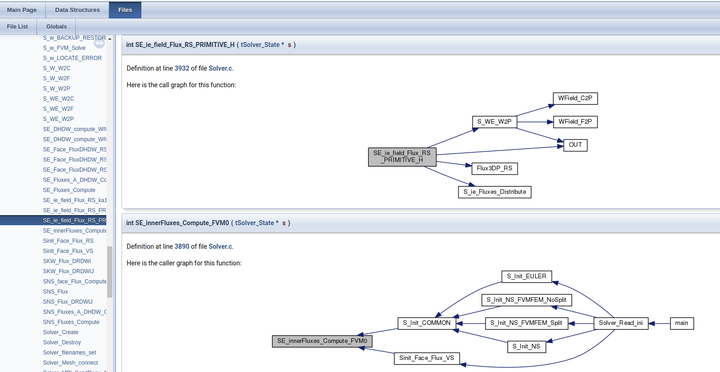Click the navigation tree scrollbar thumb
This screenshot has height=372, width=720.
click(110, 272)
